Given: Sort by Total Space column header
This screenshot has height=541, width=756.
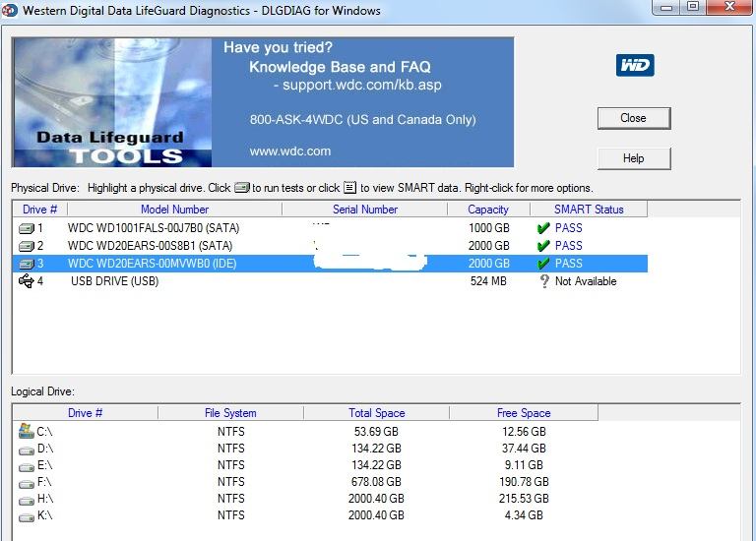Looking at the screenshot, I should tap(377, 413).
